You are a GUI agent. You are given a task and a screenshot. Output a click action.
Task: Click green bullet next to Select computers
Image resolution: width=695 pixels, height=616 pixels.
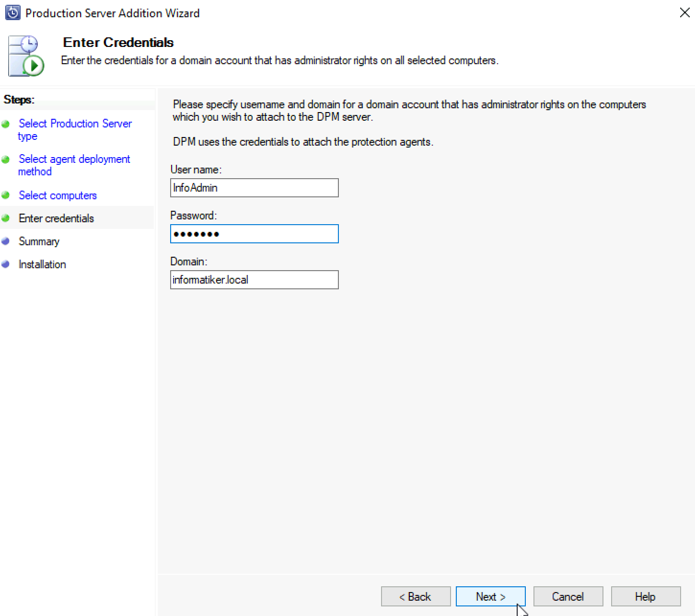6,195
